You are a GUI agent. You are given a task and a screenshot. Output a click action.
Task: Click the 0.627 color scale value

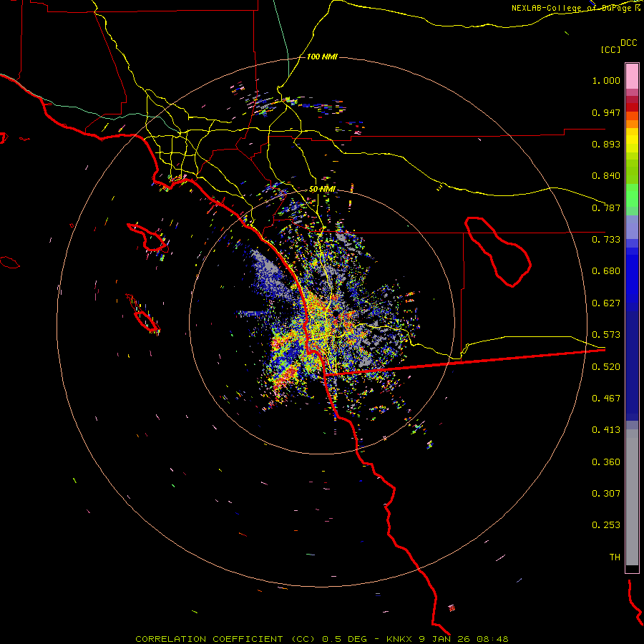point(606,303)
